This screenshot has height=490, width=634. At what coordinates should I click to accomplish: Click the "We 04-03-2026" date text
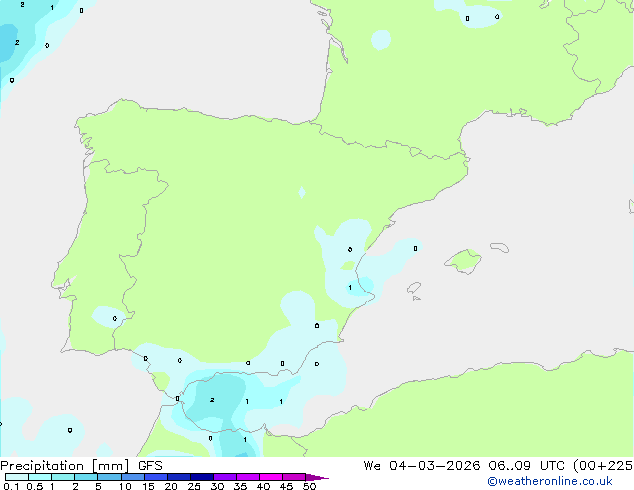point(422,466)
